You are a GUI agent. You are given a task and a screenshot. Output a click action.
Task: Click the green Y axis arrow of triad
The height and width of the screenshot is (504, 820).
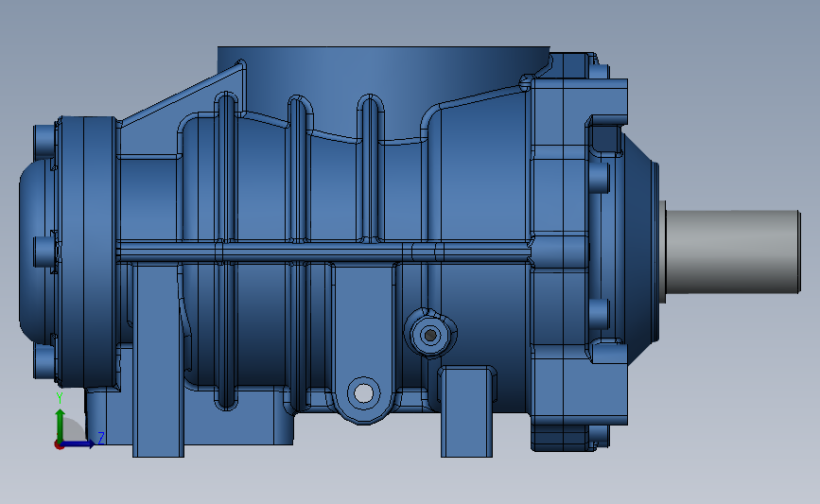61,425
